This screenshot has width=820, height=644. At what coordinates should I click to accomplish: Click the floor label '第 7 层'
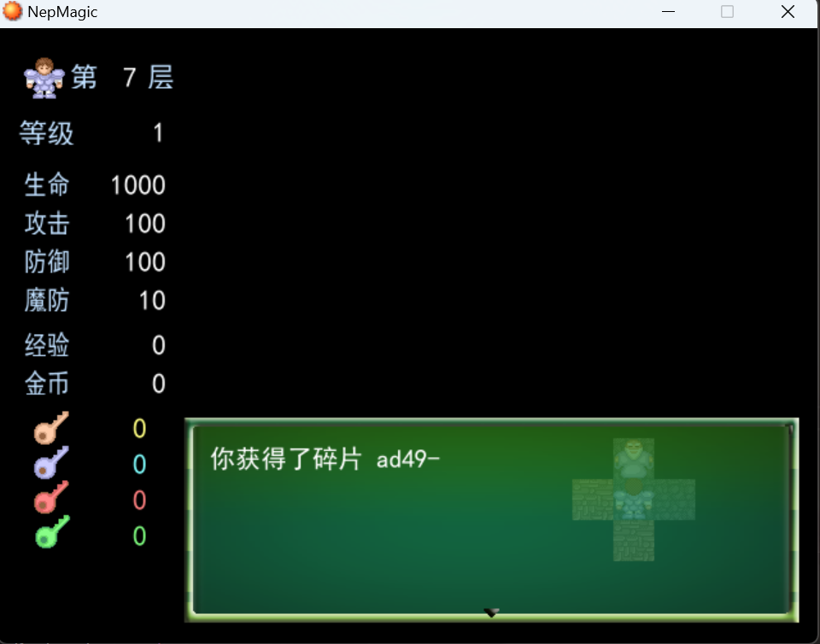click(x=122, y=78)
